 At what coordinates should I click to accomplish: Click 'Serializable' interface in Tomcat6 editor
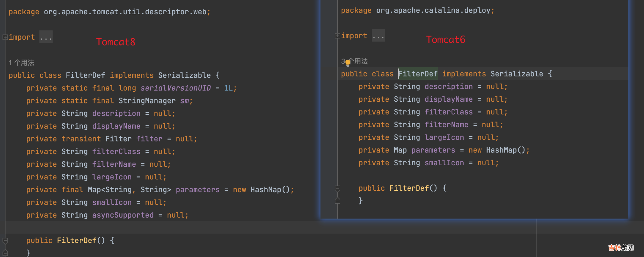coord(517,74)
